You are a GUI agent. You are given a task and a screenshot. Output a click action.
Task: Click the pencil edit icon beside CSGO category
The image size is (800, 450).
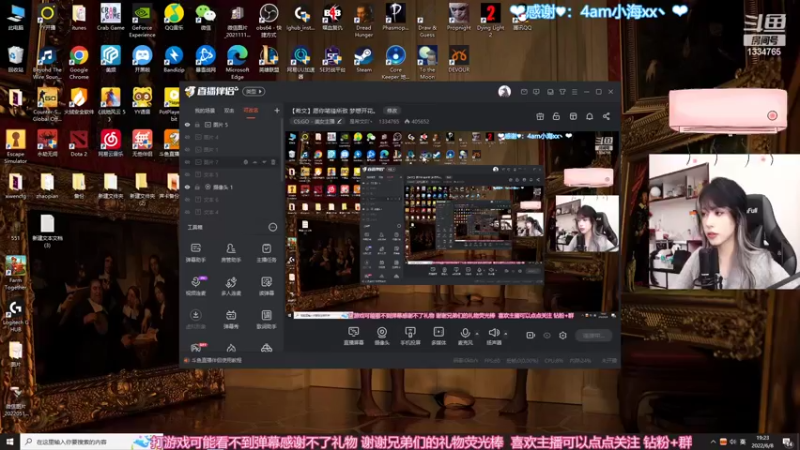point(339,121)
